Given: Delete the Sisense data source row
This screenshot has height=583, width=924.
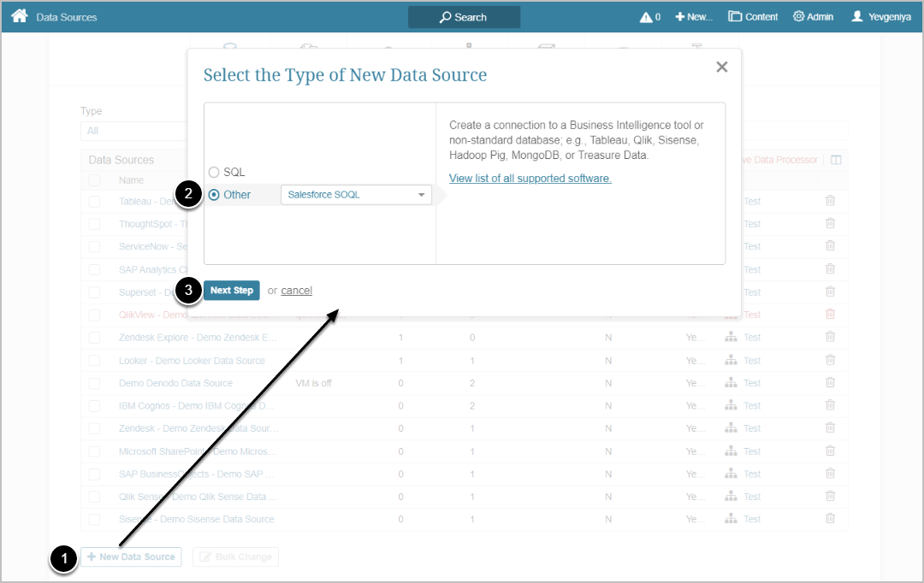Looking at the screenshot, I should click(x=830, y=519).
